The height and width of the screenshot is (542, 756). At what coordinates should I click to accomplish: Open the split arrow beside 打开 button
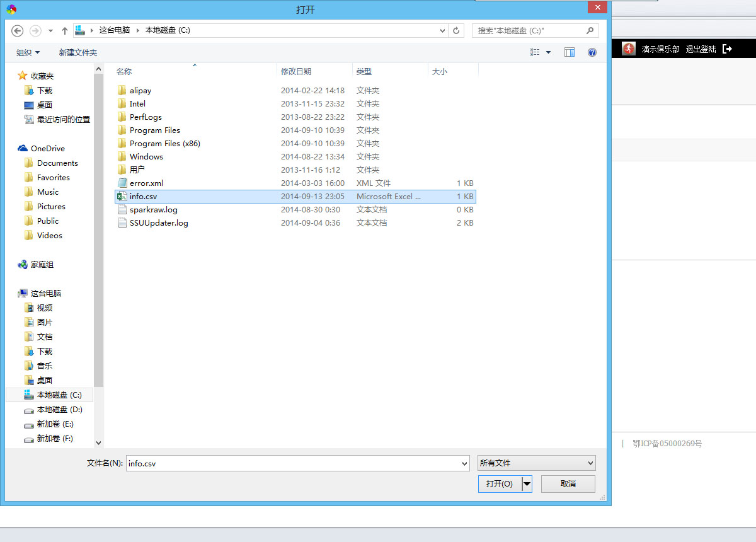pos(527,484)
